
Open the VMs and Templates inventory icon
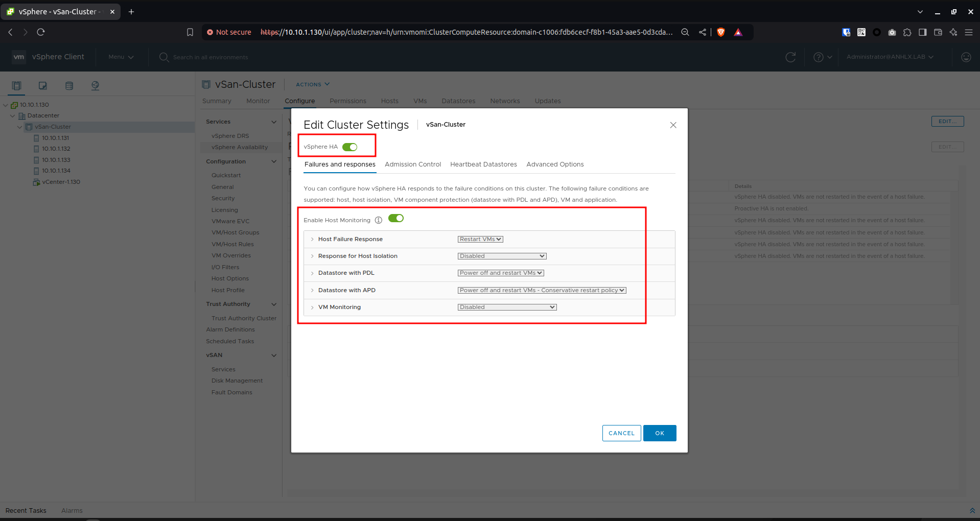tap(43, 86)
